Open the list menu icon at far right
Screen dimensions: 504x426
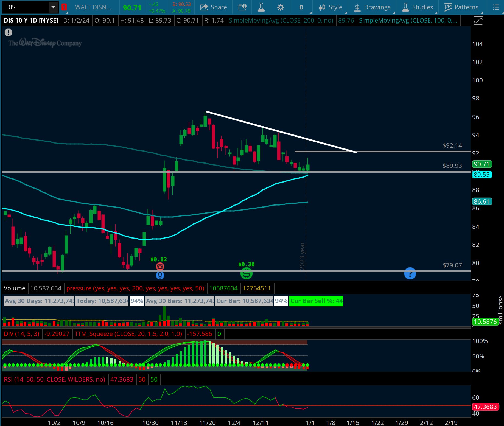495,7
